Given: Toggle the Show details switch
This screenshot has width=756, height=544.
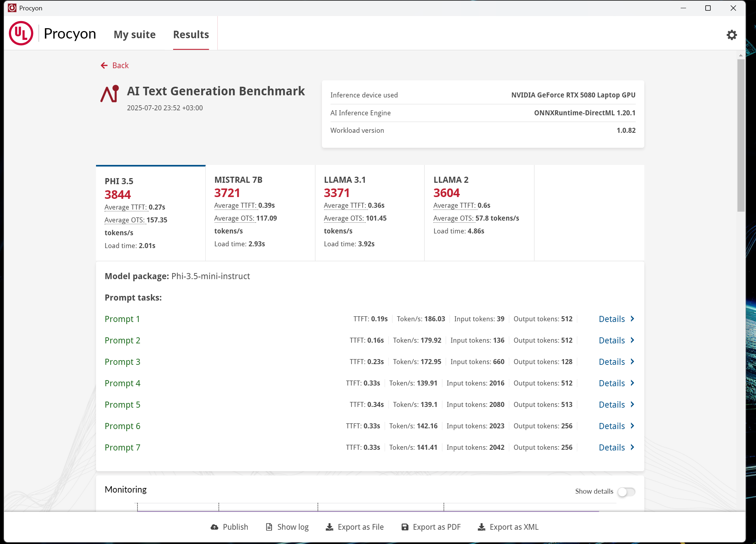Looking at the screenshot, I should click(x=626, y=492).
